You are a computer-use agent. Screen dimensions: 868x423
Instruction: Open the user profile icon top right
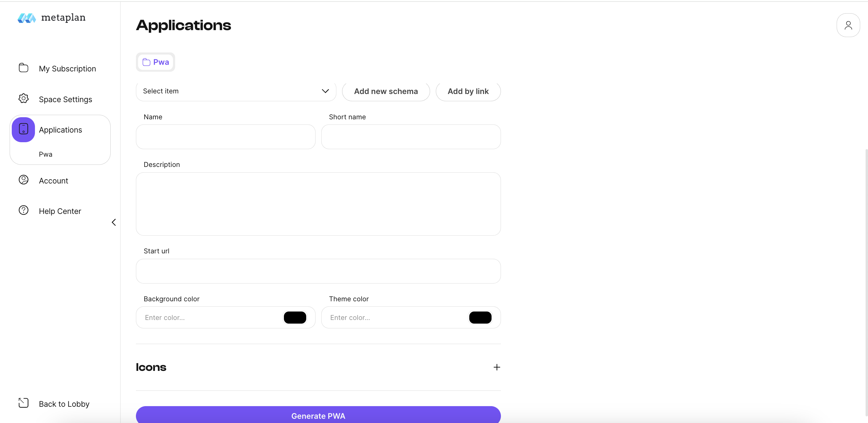tap(848, 25)
